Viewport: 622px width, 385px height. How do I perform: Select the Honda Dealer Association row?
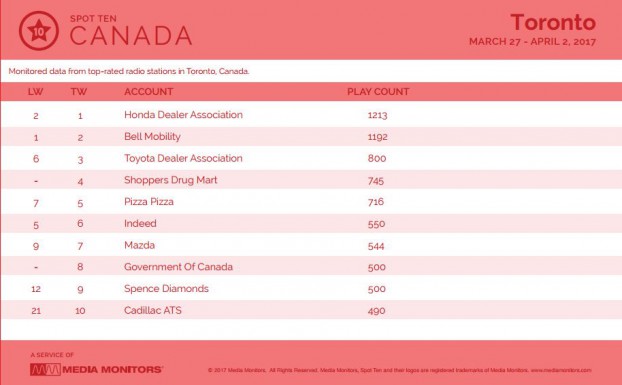tap(311, 115)
